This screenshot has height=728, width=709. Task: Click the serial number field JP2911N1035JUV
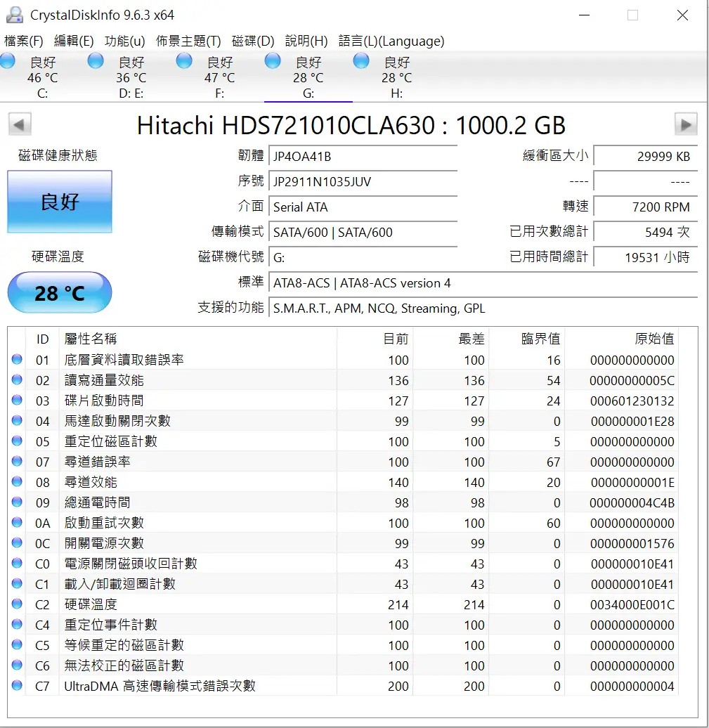[363, 181]
